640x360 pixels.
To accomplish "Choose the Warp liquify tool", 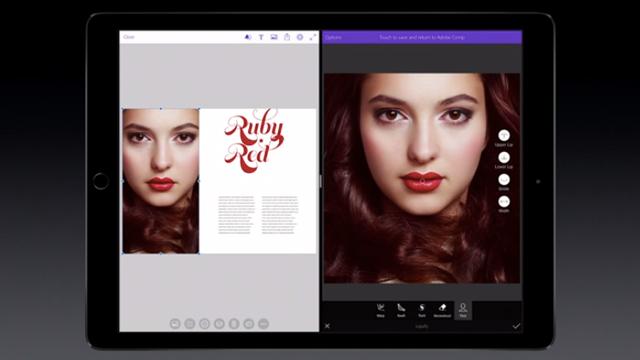I will 380,310.
